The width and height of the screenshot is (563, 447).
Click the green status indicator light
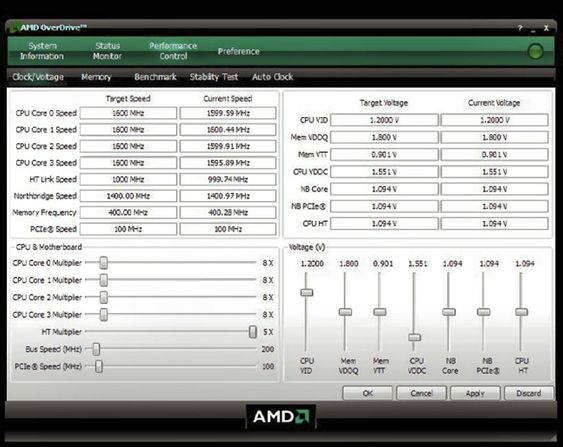(535, 51)
